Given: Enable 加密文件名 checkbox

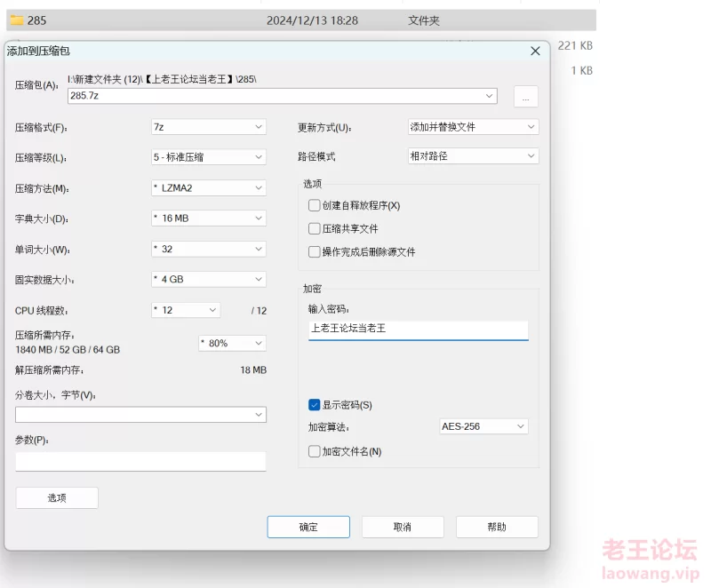Looking at the screenshot, I should pyautogui.click(x=315, y=451).
